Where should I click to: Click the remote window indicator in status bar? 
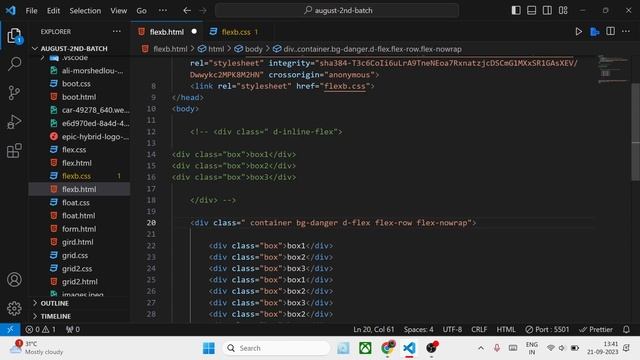[x=10, y=329]
